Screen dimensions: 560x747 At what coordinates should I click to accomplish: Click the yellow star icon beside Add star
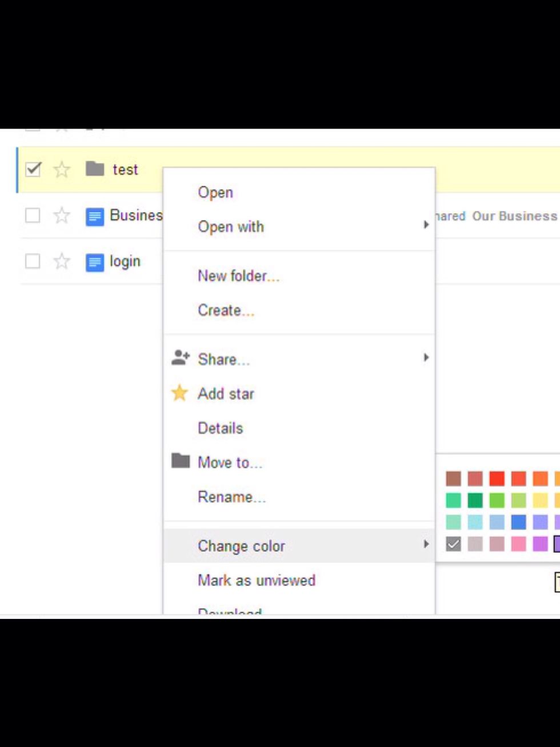tap(179, 393)
